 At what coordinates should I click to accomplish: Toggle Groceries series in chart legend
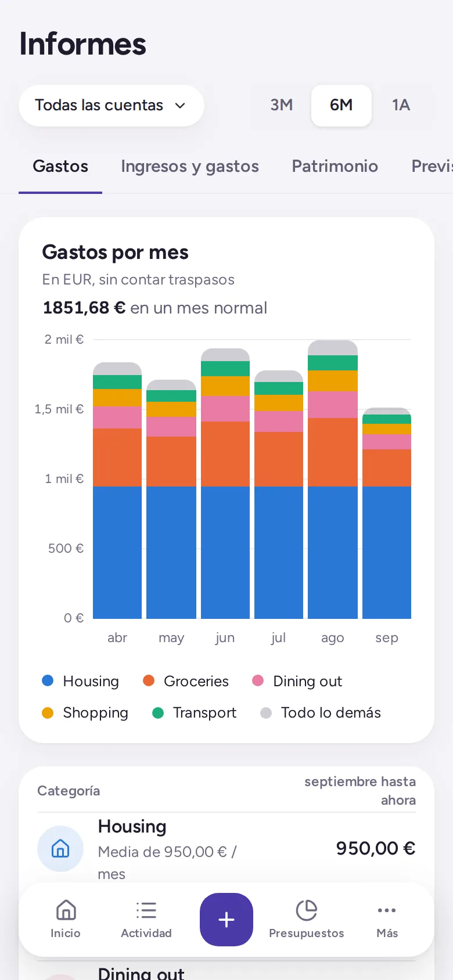point(186,681)
